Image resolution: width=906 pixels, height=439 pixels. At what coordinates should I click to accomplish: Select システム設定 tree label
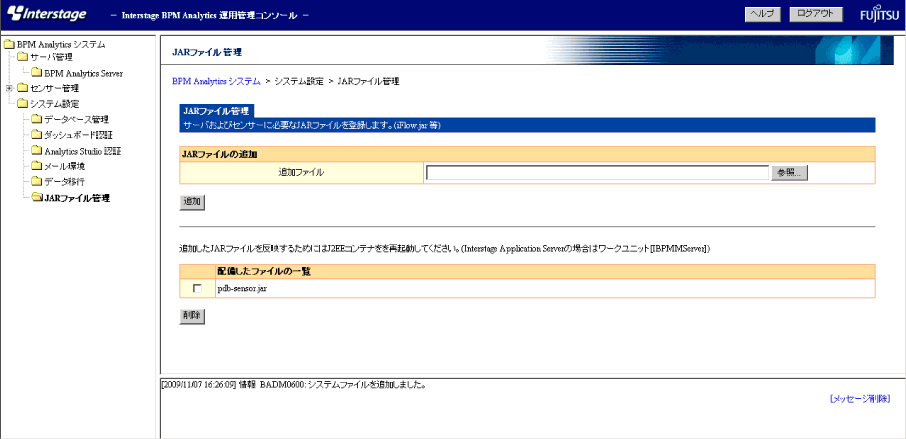[x=55, y=104]
